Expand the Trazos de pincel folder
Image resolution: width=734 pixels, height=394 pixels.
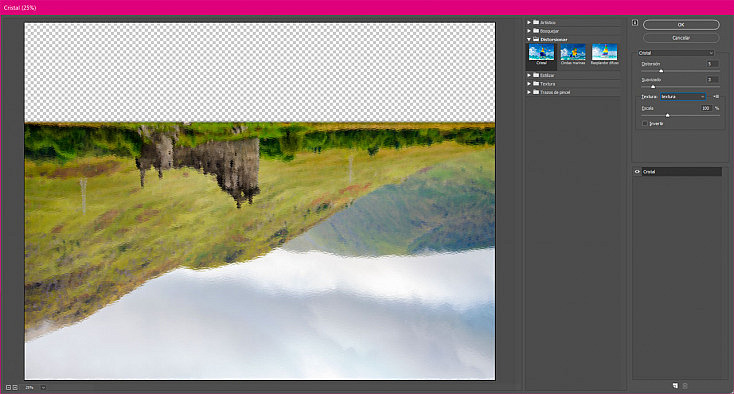[x=529, y=92]
